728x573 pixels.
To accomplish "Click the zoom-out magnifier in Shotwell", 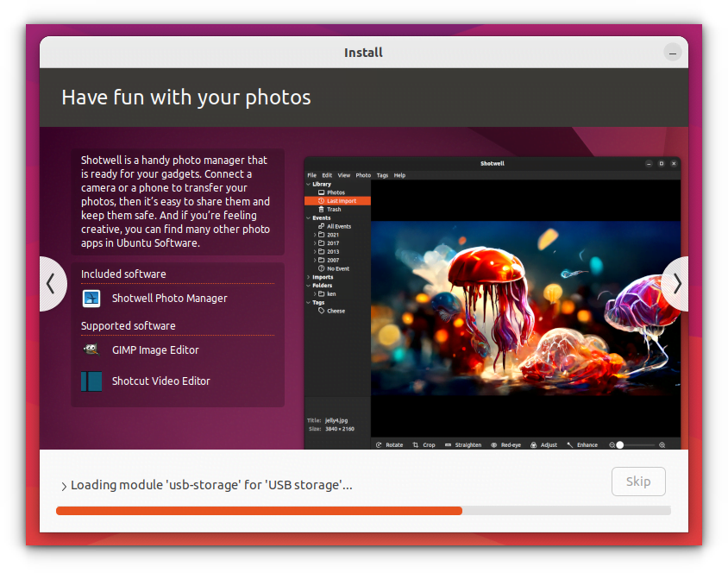I will 612,444.
